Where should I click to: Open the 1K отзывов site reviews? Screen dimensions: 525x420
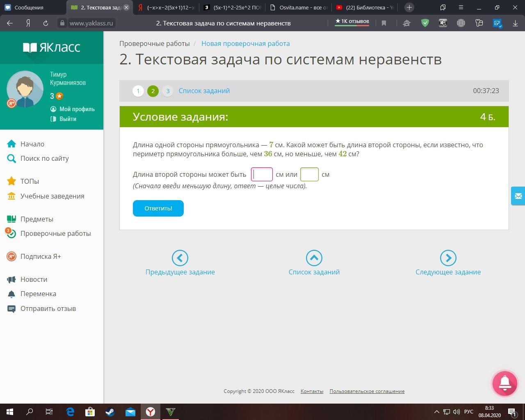352,22
